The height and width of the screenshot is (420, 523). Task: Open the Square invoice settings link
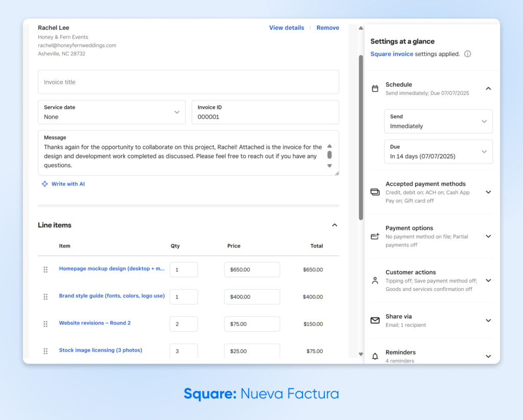point(391,54)
